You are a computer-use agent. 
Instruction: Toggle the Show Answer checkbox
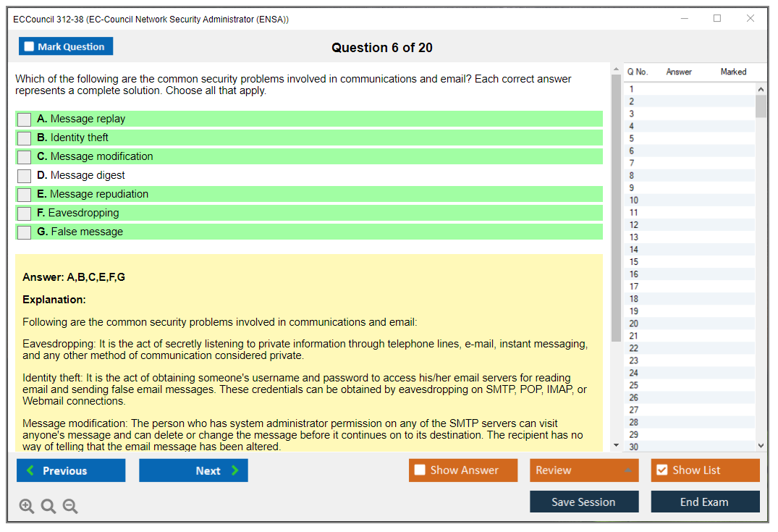(x=420, y=470)
